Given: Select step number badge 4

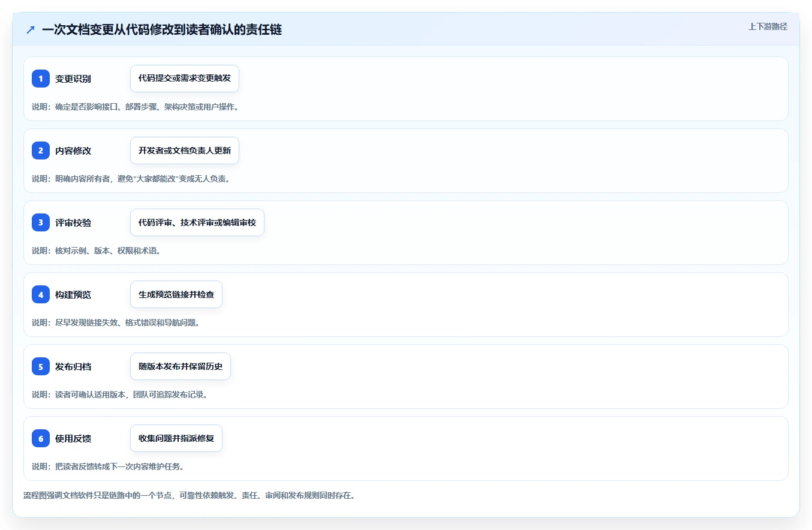Looking at the screenshot, I should tap(41, 294).
